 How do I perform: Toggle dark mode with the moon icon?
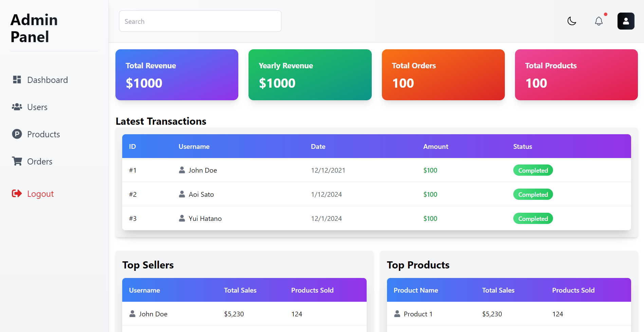pyautogui.click(x=572, y=21)
